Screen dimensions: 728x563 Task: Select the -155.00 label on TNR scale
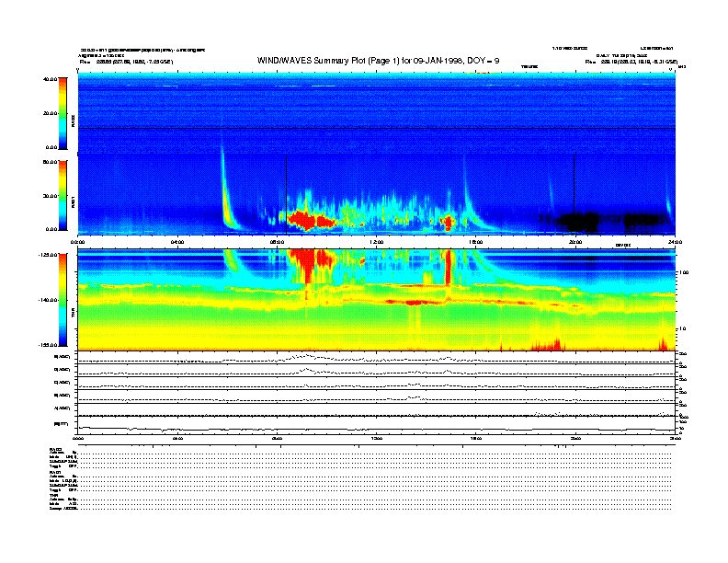coord(48,345)
